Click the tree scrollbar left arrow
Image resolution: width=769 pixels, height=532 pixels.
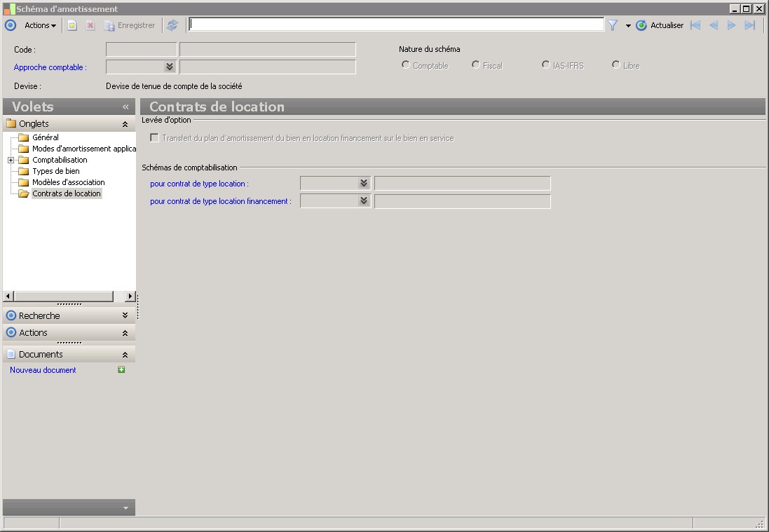coord(8,296)
